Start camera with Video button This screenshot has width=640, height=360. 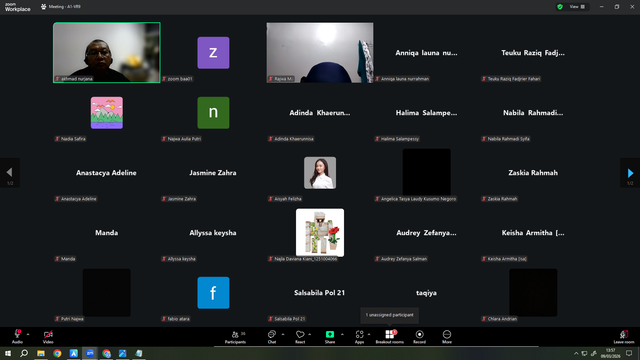tap(48, 336)
